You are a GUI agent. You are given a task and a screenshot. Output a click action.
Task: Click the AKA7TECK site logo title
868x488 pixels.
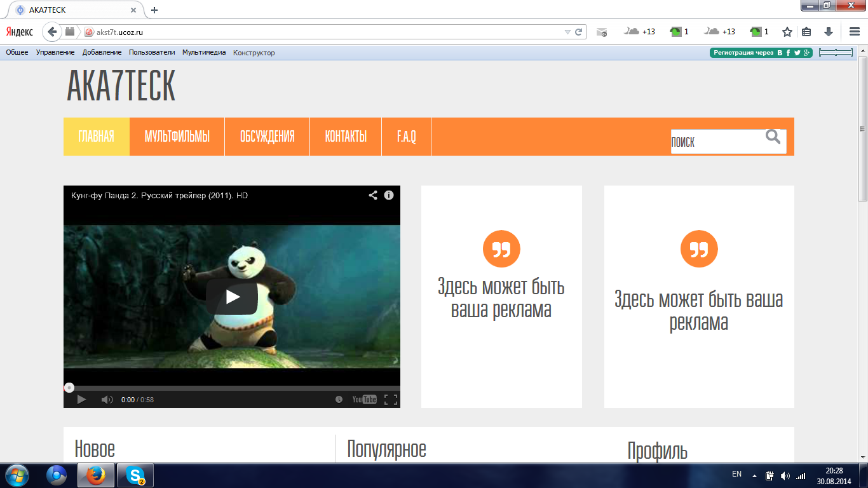tap(121, 85)
